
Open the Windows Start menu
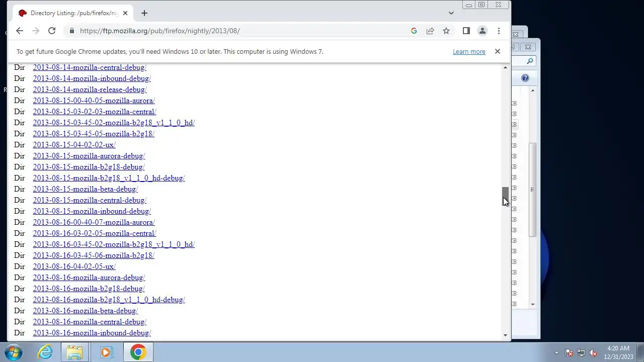click(x=14, y=352)
